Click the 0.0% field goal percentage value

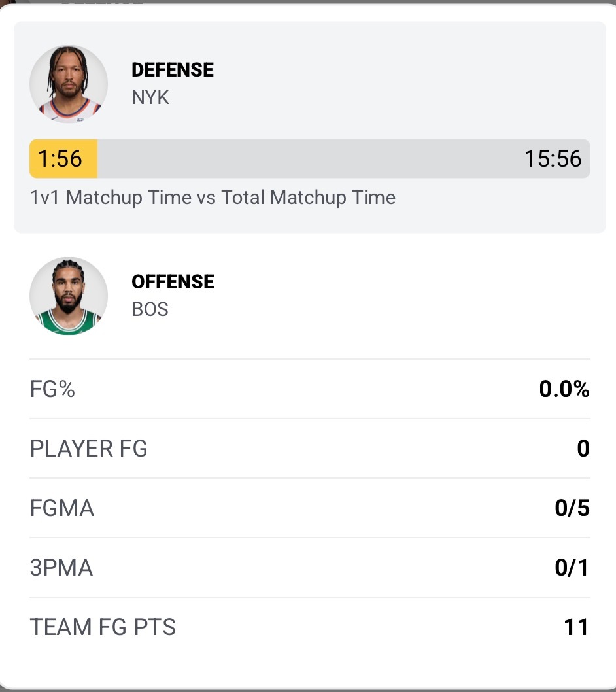tap(564, 390)
